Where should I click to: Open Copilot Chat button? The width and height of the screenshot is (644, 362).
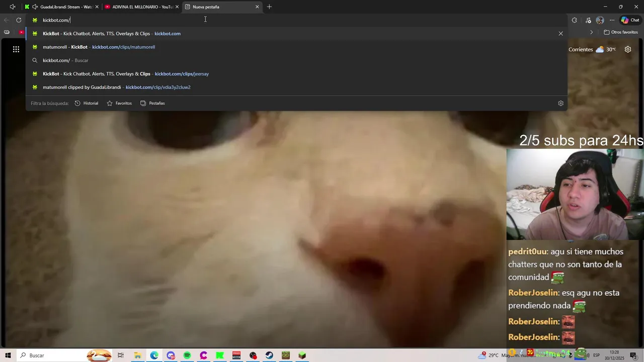point(630,20)
